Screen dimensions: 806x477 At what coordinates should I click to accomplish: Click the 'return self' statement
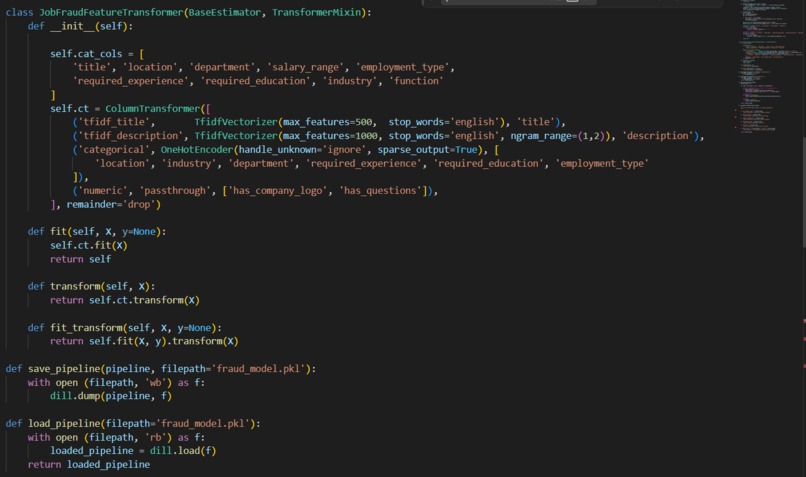pos(80,259)
